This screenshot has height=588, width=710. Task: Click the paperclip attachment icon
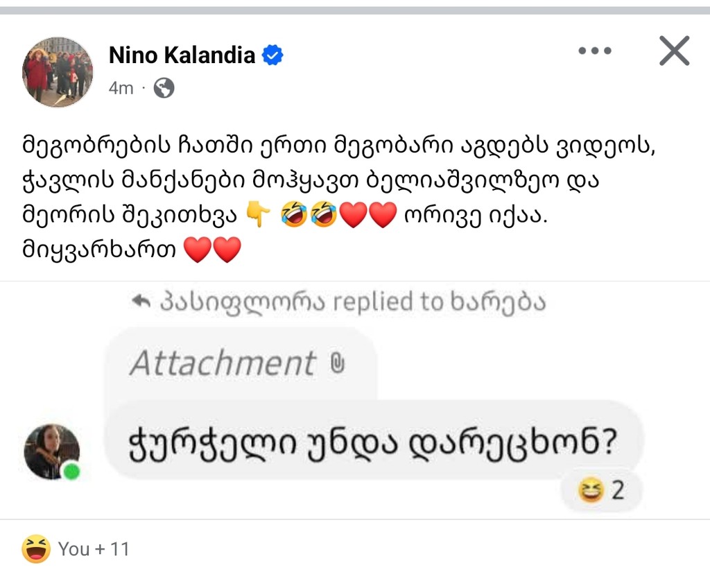337,363
